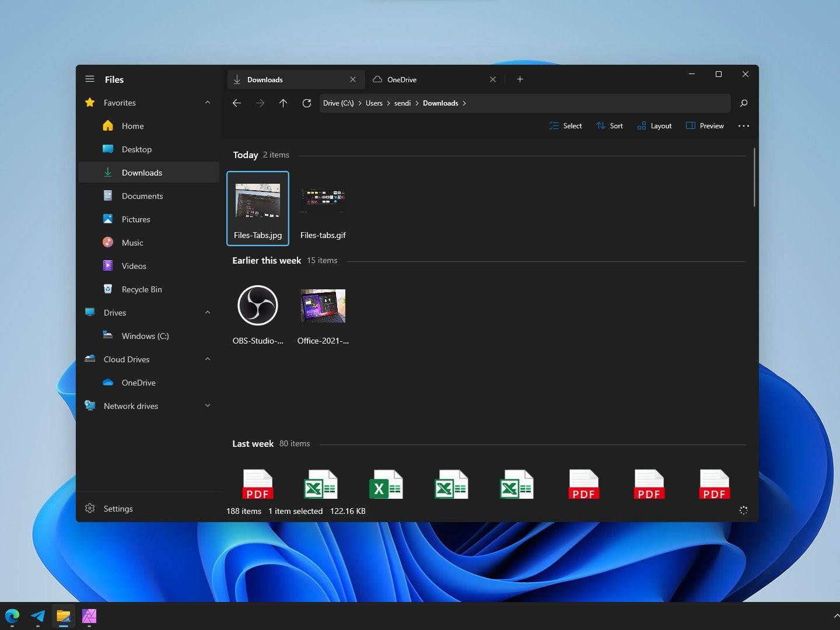This screenshot has height=630, width=840.
Task: Expand chevron after Users in path
Action: coord(388,103)
